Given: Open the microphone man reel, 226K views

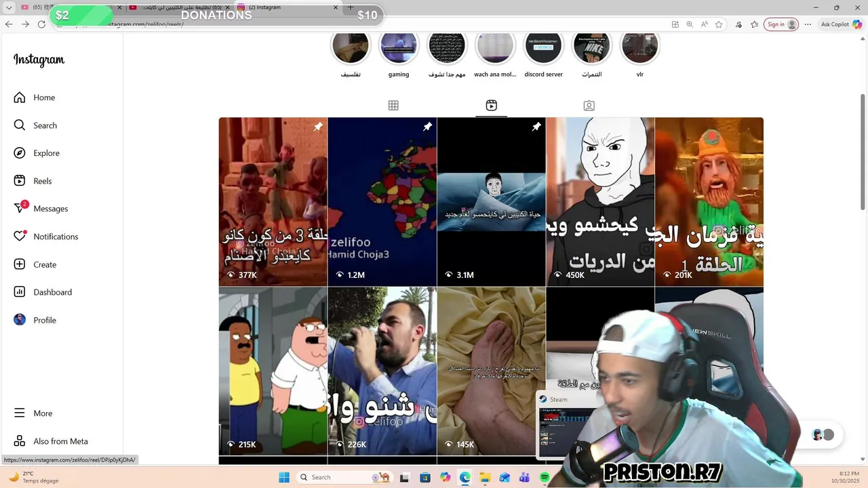Looking at the screenshot, I should coord(382,371).
